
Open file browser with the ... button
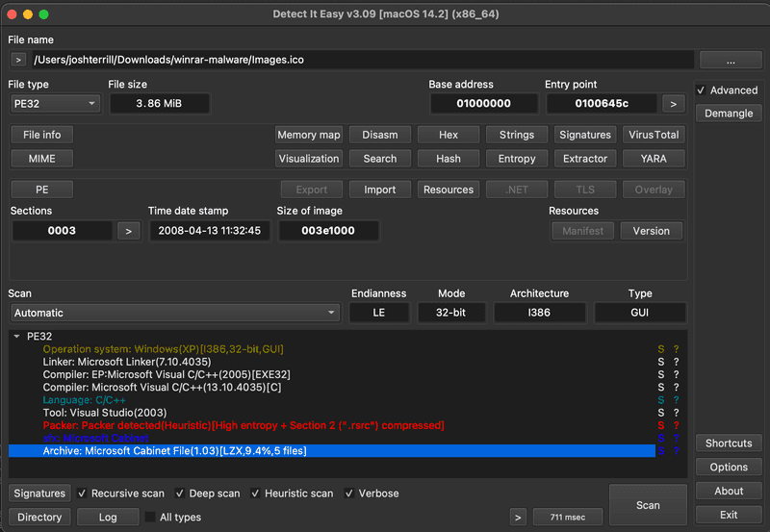pyautogui.click(x=730, y=60)
